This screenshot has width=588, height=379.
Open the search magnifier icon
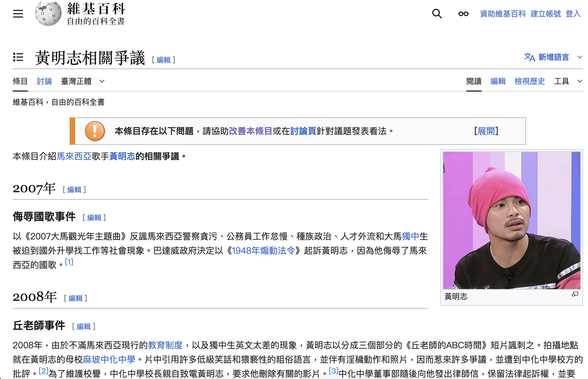coord(437,14)
